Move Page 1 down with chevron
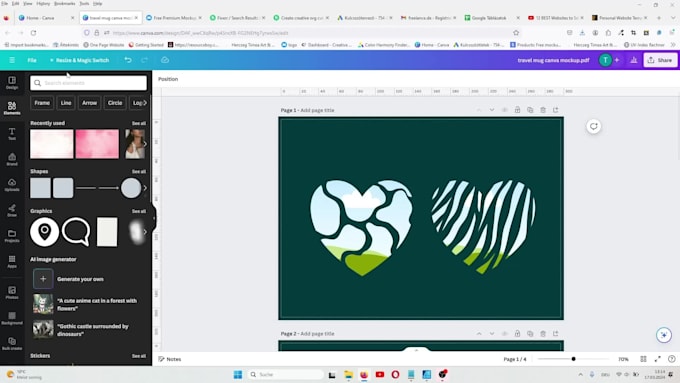 click(x=492, y=110)
